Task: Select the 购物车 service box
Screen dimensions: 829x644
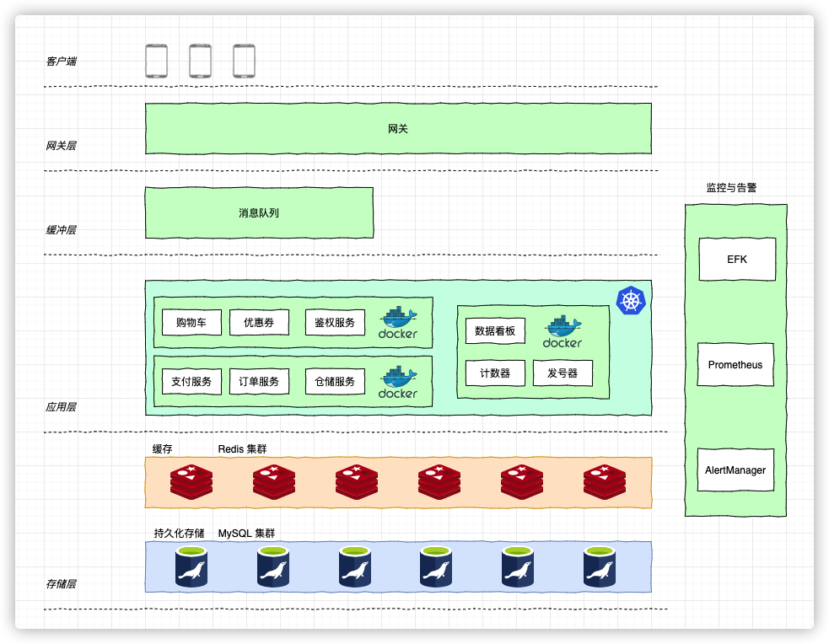Action: (x=191, y=323)
